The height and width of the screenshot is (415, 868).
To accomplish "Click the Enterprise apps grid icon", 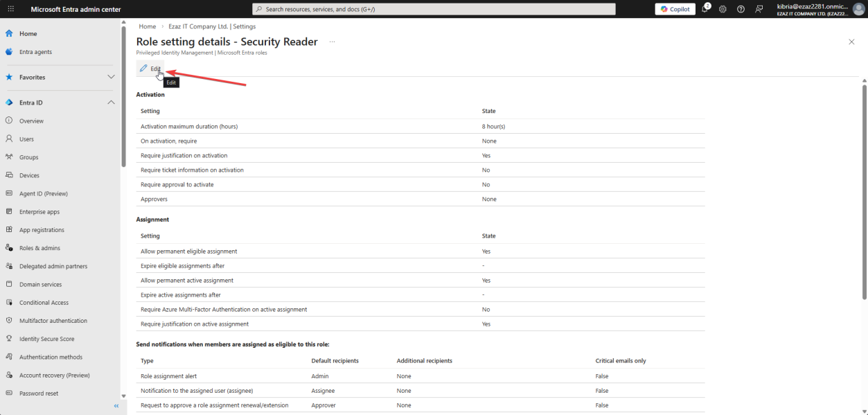I will coord(9,211).
